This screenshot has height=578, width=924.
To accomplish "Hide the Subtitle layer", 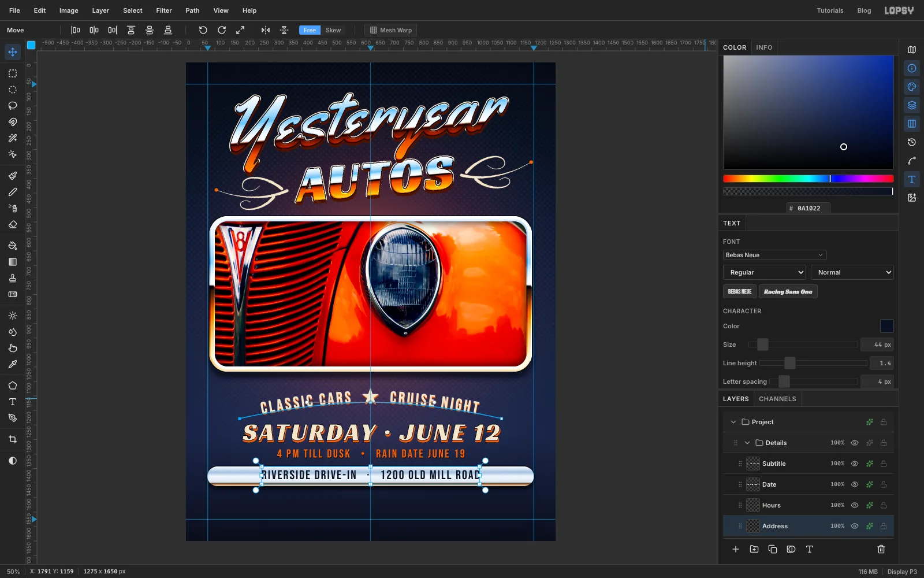I will coord(855,464).
